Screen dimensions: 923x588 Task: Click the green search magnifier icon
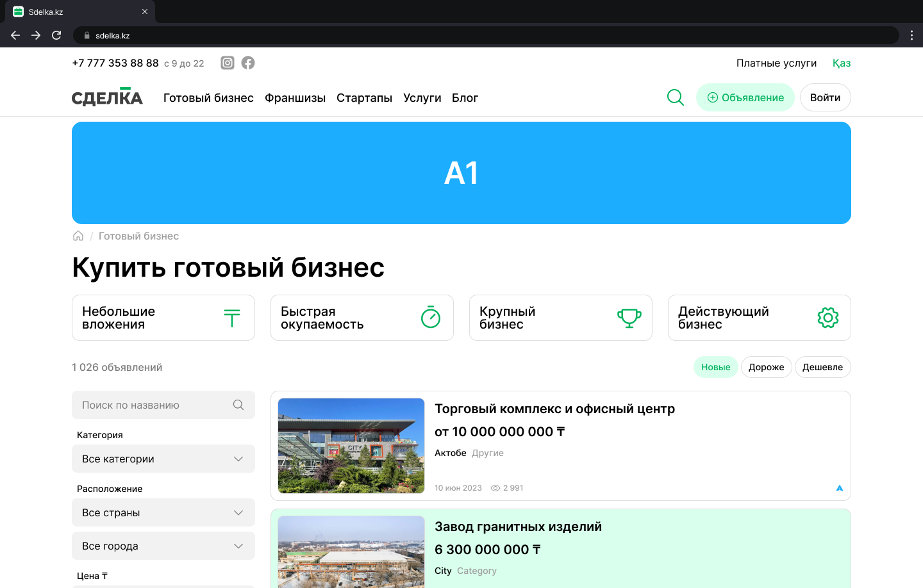pyautogui.click(x=676, y=97)
